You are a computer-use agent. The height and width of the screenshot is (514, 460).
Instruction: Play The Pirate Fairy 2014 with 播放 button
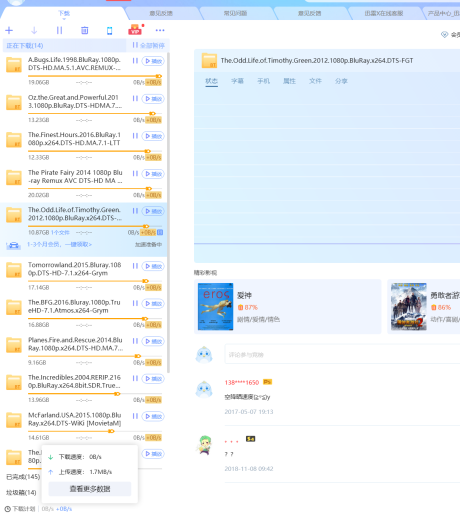coord(154,174)
